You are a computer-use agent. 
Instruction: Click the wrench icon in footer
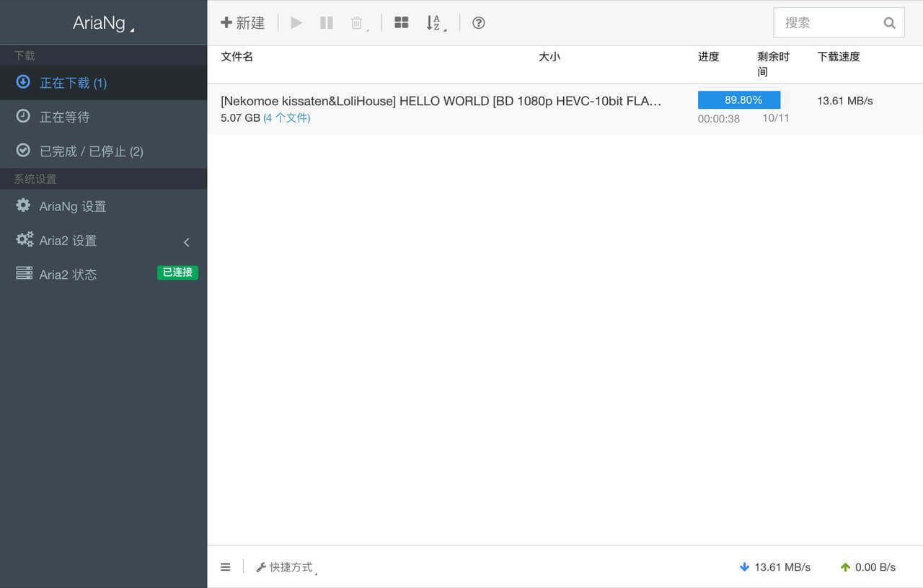[261, 568]
